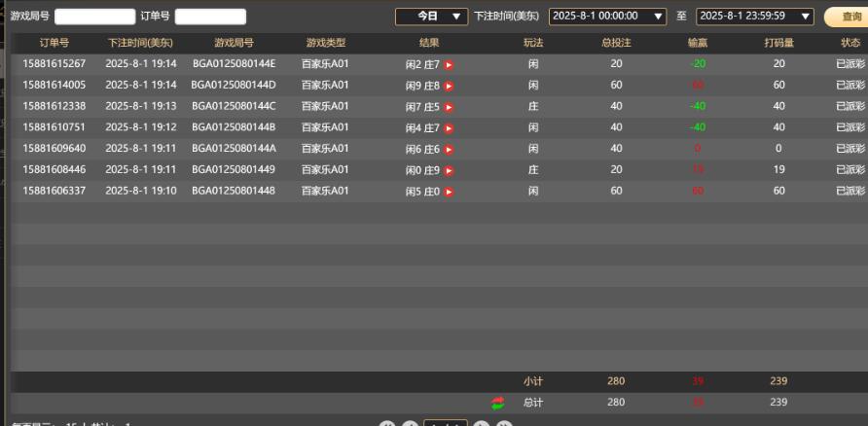This screenshot has width=868, height=426.
Task: Play replay for result 闲0 庄9
Action: click(449, 169)
